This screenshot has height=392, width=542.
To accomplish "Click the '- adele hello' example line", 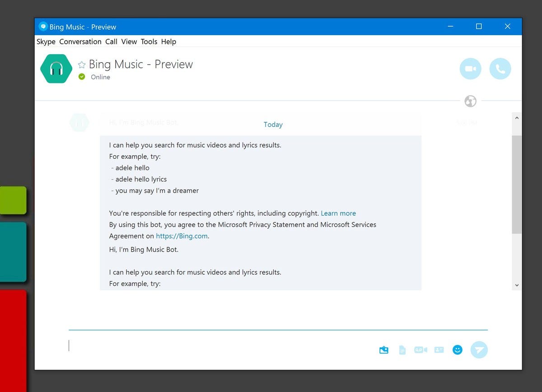I will pos(130,168).
